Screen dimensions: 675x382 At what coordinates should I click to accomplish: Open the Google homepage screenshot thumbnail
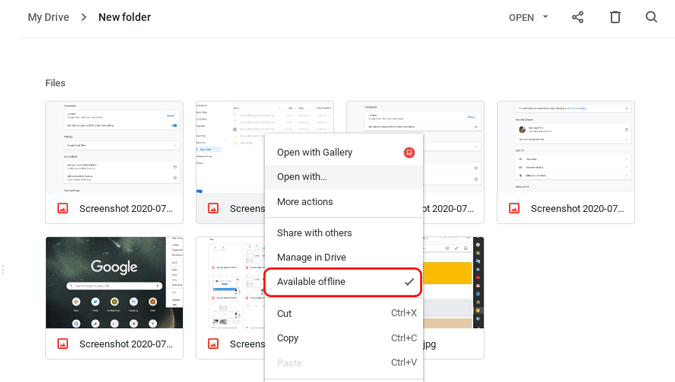tap(115, 283)
